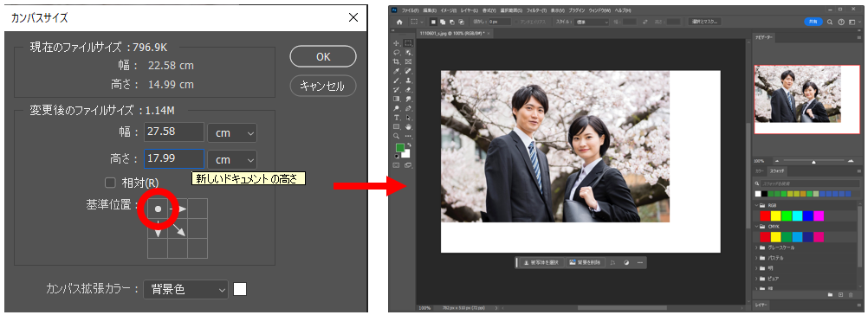
Task: Click the キャンセル button
Action: tap(323, 86)
